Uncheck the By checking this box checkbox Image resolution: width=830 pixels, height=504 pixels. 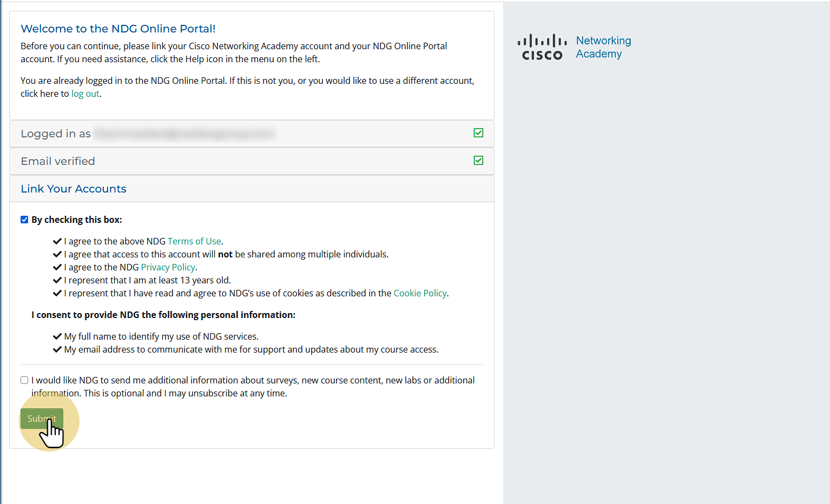point(24,220)
